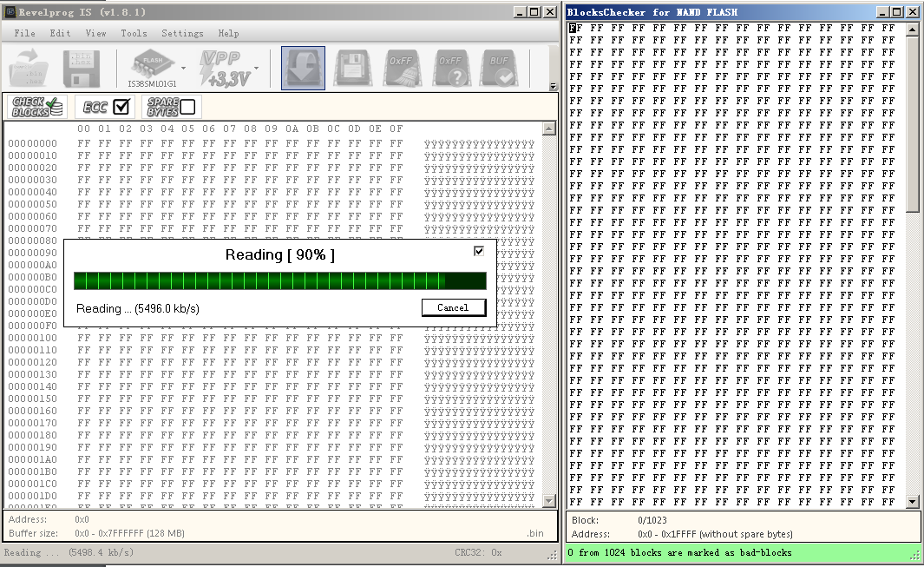Uncheck the checkbox in the Reading dialog
924x567 pixels.
pyautogui.click(x=479, y=251)
